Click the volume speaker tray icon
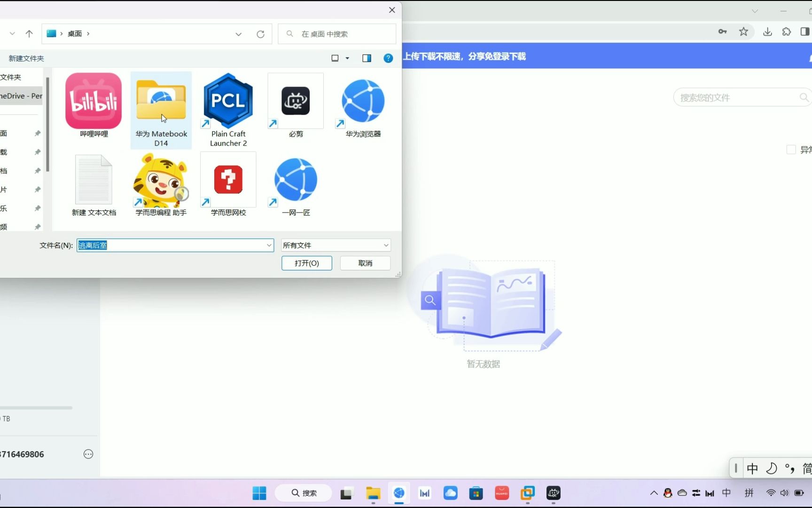 point(784,493)
